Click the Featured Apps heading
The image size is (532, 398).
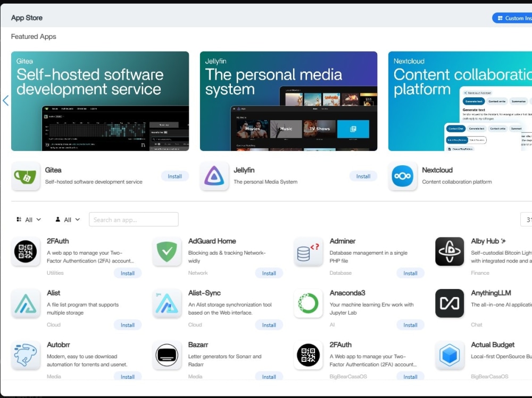point(34,37)
